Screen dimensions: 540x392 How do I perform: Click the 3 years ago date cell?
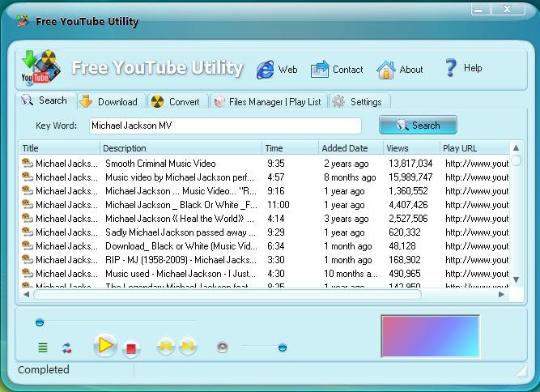click(347, 219)
